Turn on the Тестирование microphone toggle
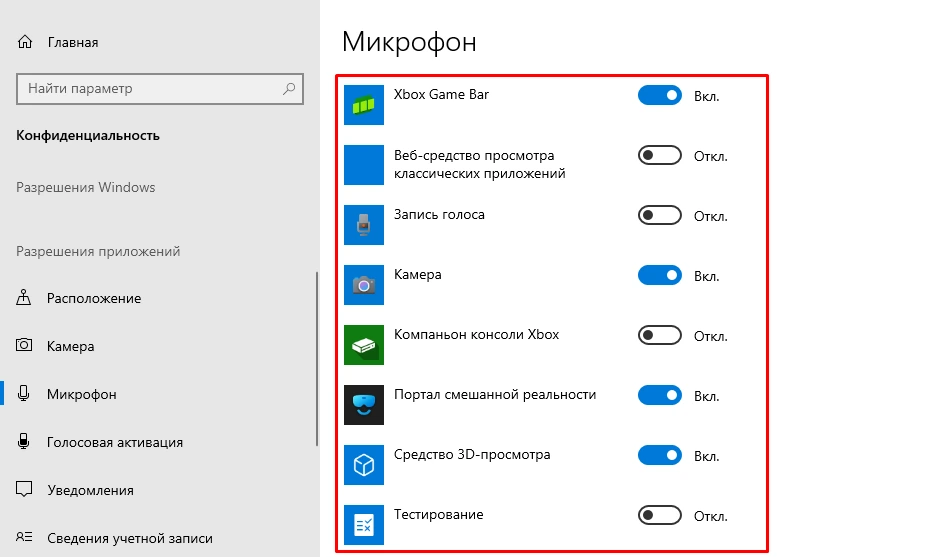 coord(659,515)
